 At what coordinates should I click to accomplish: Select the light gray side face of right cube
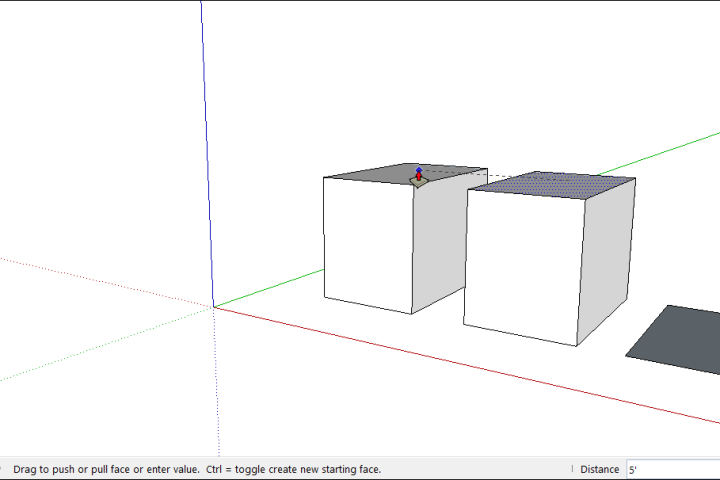(x=606, y=262)
